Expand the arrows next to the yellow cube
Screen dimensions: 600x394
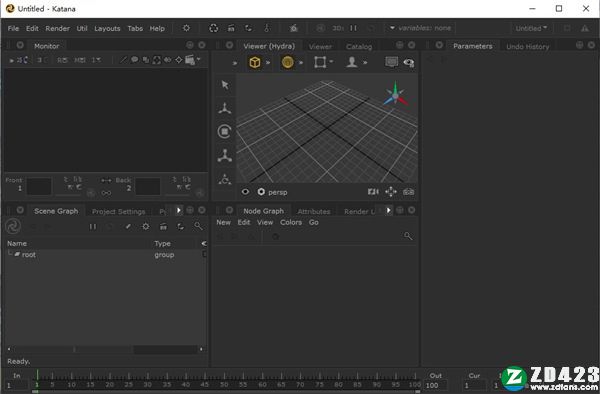click(x=268, y=62)
